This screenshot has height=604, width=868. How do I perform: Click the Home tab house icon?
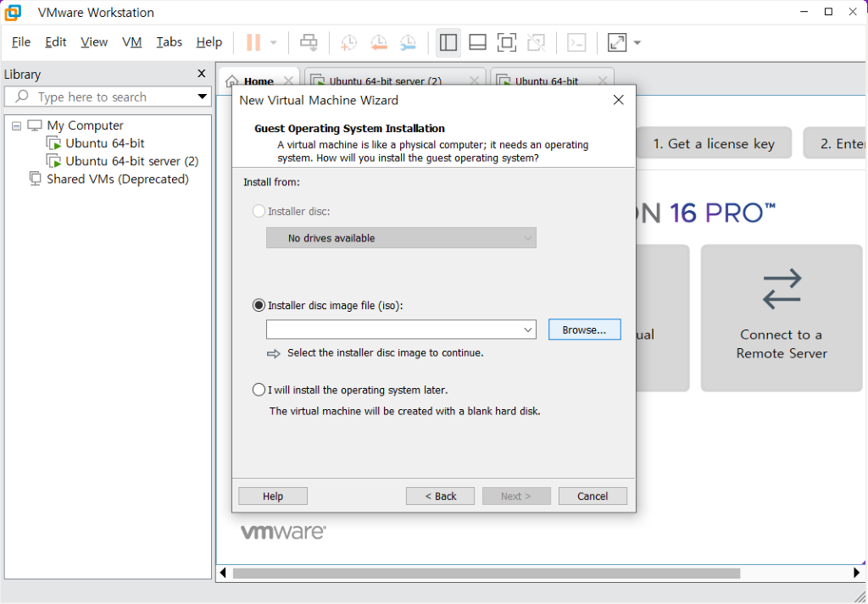232,82
